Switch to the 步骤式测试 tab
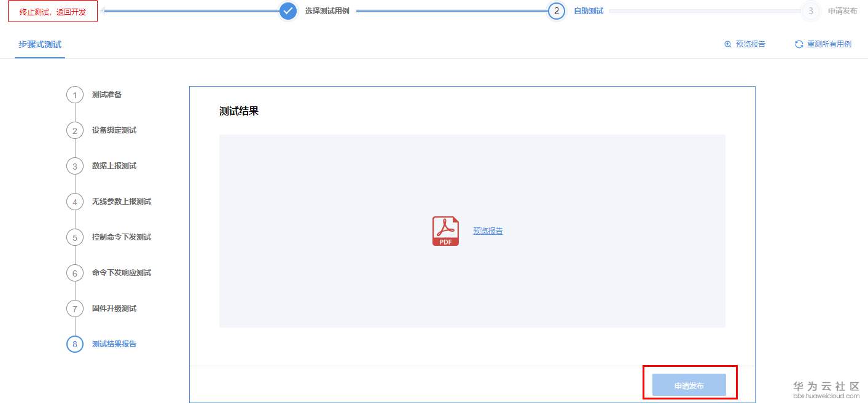The image size is (868, 405). tap(40, 44)
